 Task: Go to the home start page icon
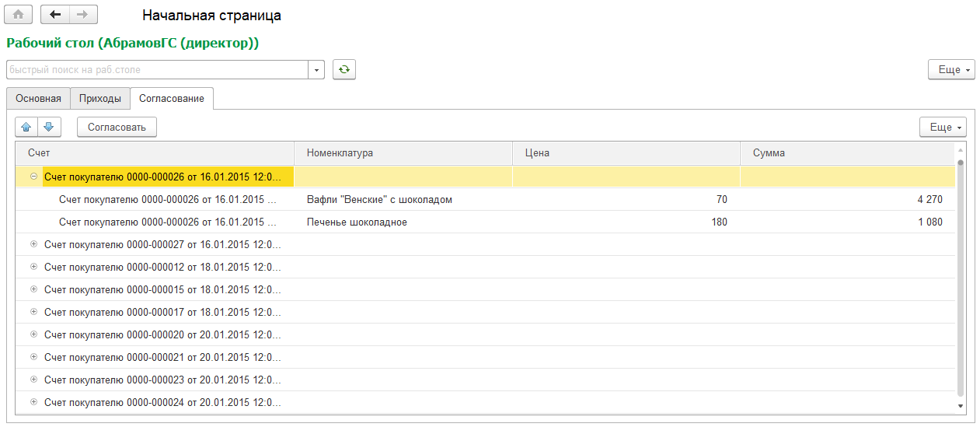(19, 15)
